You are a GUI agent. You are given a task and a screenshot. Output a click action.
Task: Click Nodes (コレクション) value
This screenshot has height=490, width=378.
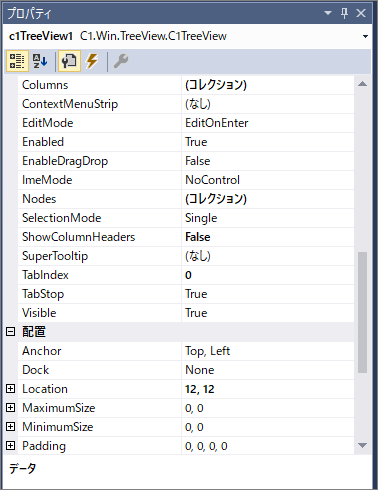[x=216, y=199]
